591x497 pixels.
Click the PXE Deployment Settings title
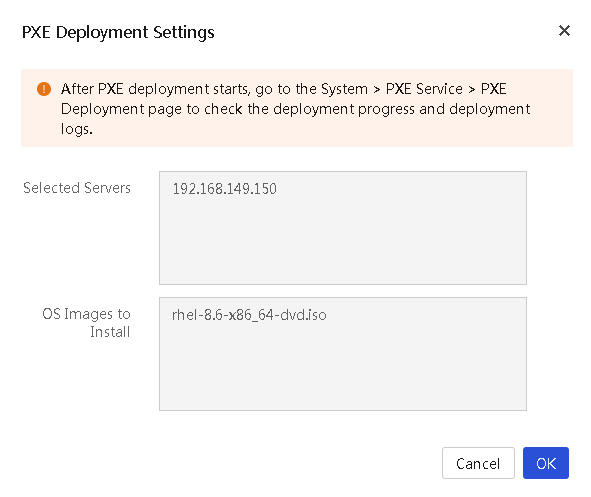coord(118,32)
